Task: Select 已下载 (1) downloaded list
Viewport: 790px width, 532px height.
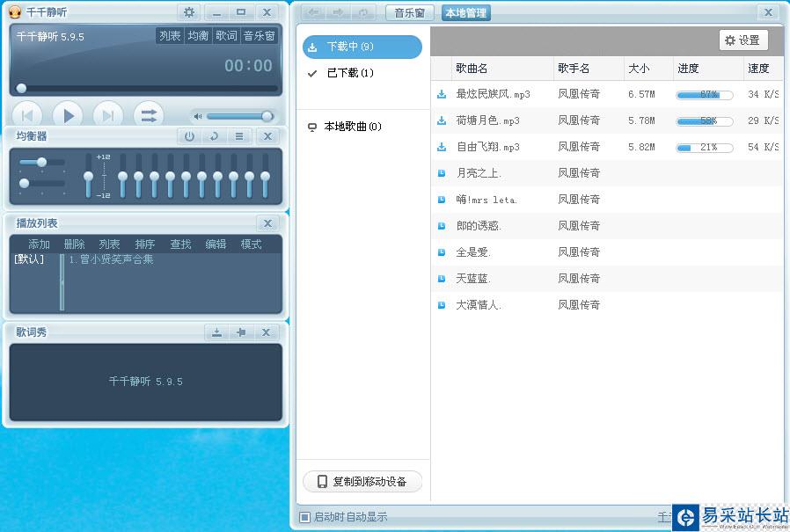Action: [x=362, y=73]
